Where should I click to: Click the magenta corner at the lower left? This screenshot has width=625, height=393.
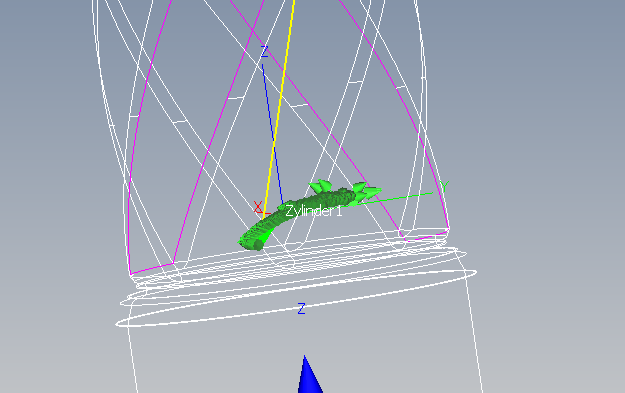click(x=131, y=273)
